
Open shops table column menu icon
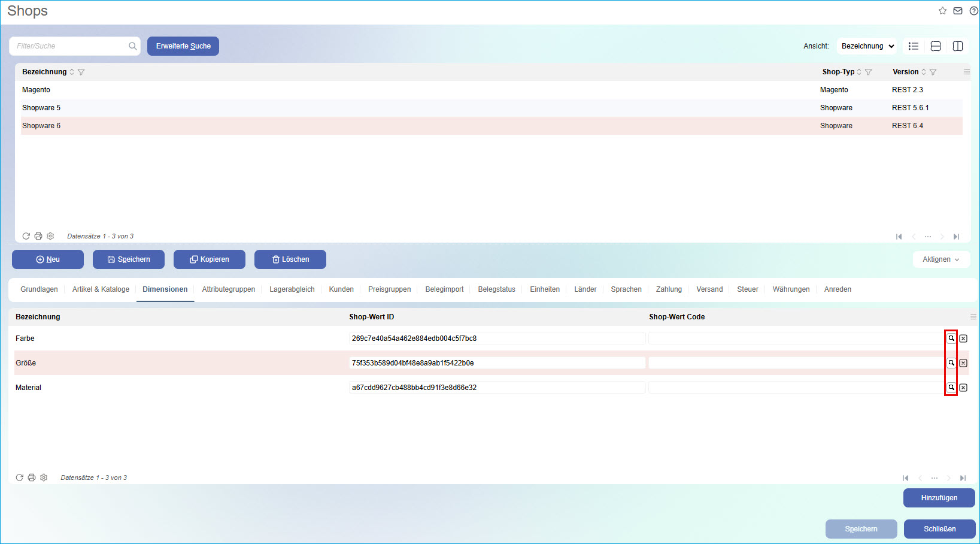[x=966, y=72]
